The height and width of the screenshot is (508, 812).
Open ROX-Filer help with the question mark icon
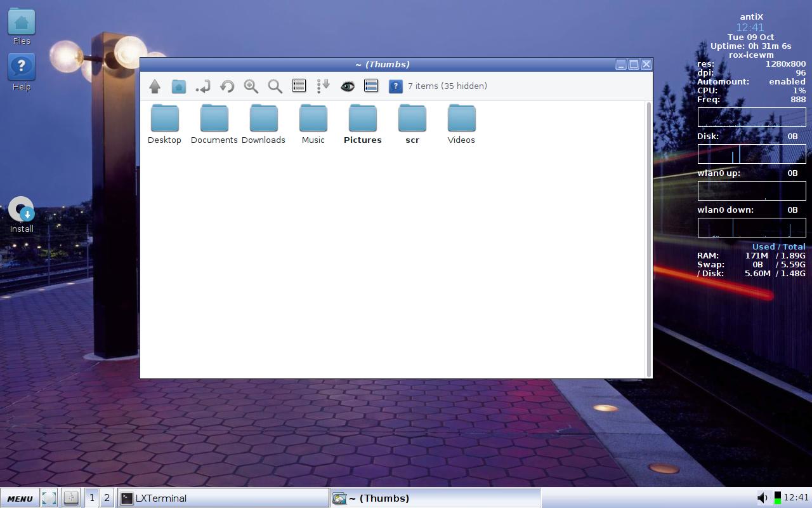tap(395, 86)
